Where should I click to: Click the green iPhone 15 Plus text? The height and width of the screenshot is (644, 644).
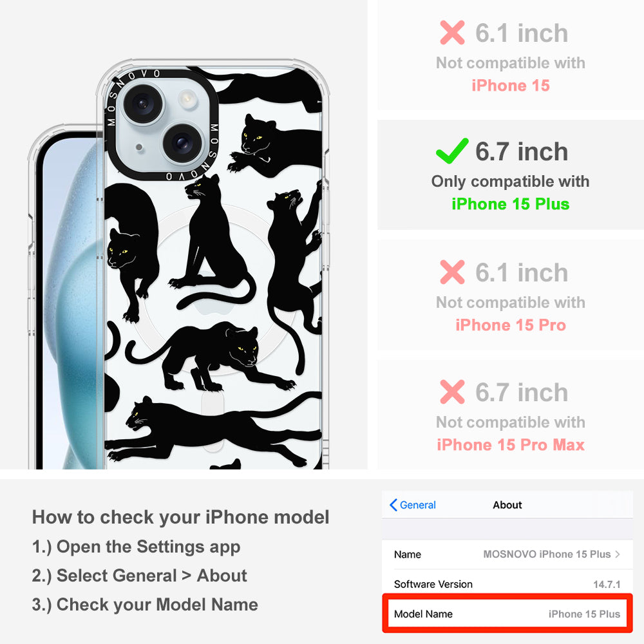[511, 204]
